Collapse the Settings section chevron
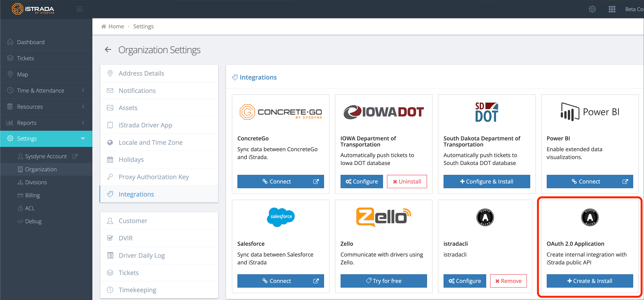 tap(83, 139)
